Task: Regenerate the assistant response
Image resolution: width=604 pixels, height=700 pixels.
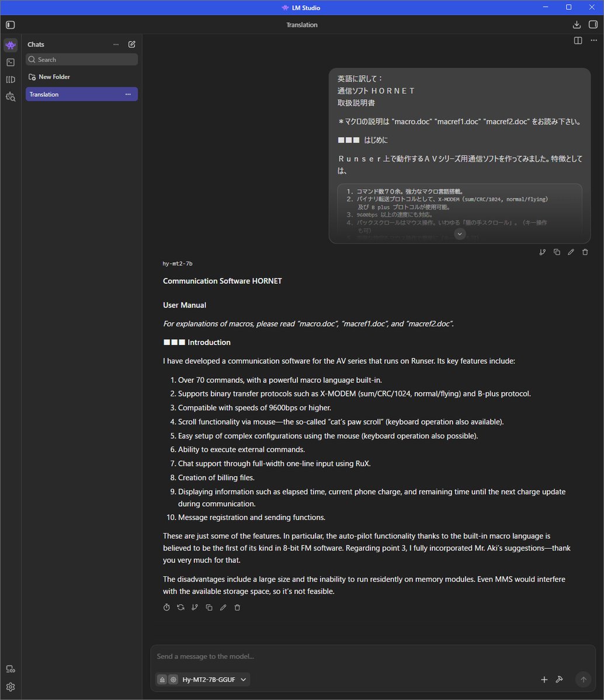Action: click(x=180, y=607)
